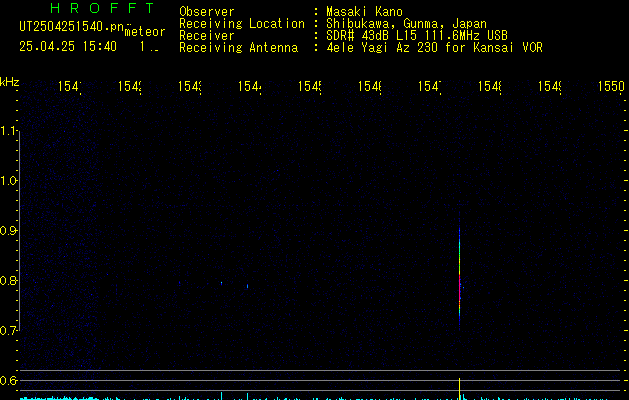Click the green 'meteor' label
Viewport: 629px width, 400px height.
pyautogui.click(x=145, y=32)
